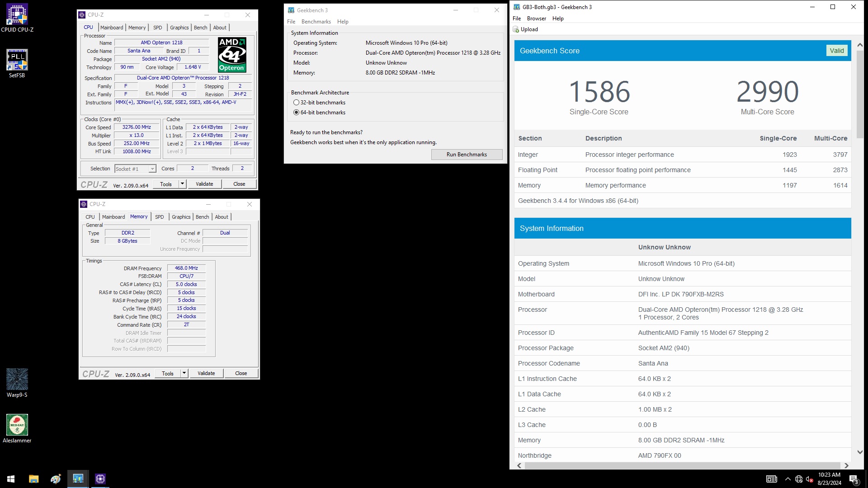The image size is (868, 488).
Task: Click the CPU-Z Memory window title icon
Action: pos(84,204)
